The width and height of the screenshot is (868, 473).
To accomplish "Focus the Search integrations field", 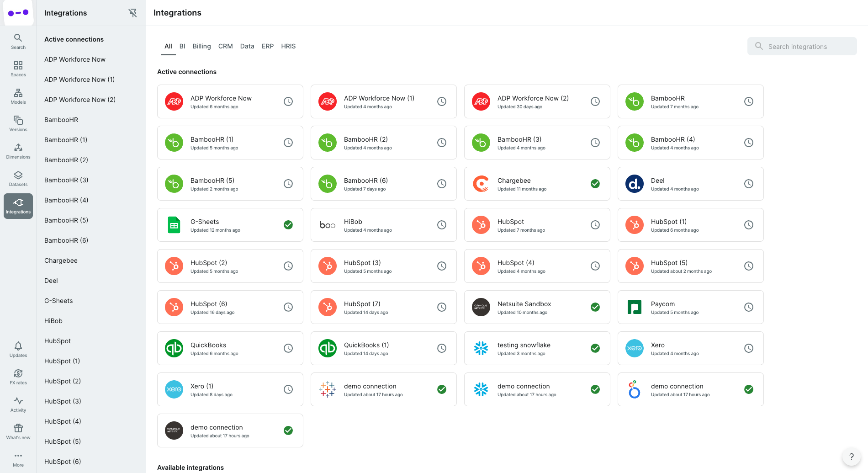I will click(802, 46).
